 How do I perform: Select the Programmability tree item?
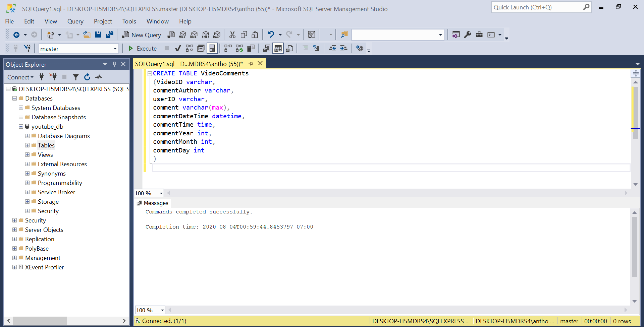point(60,183)
